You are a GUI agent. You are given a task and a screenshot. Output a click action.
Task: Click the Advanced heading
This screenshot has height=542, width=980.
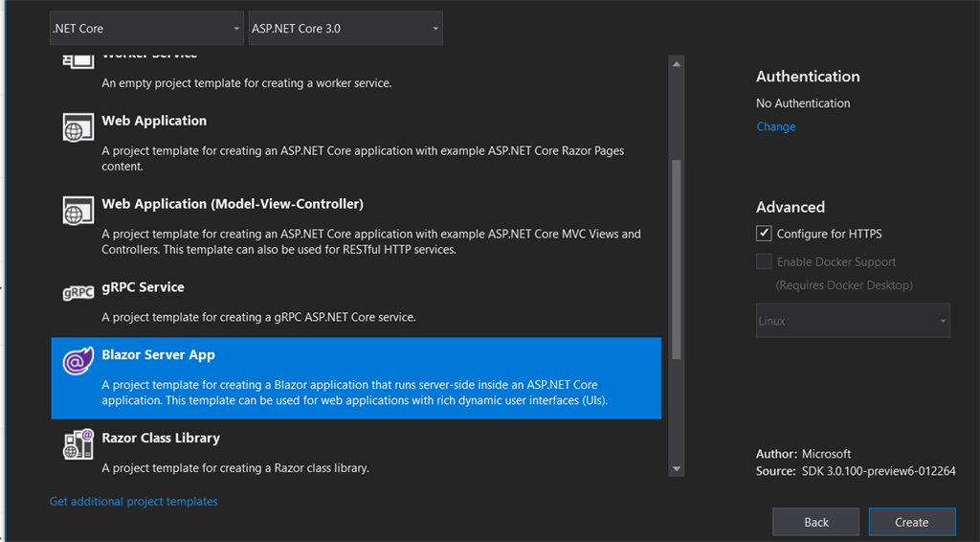pyautogui.click(x=791, y=207)
